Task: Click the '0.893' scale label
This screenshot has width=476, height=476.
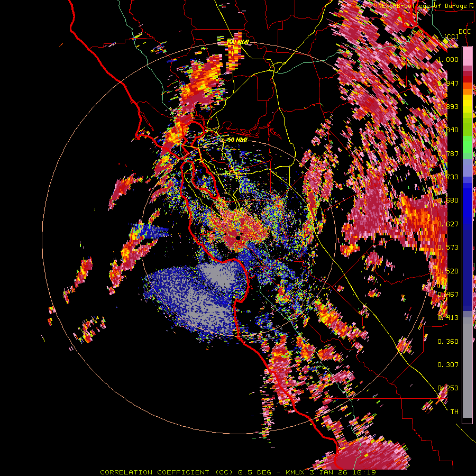Action: click(x=448, y=106)
